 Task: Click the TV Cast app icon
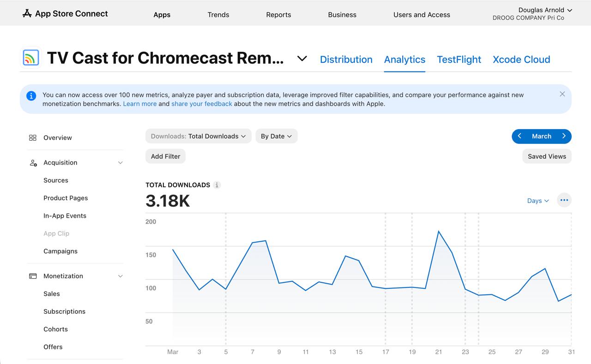click(31, 58)
